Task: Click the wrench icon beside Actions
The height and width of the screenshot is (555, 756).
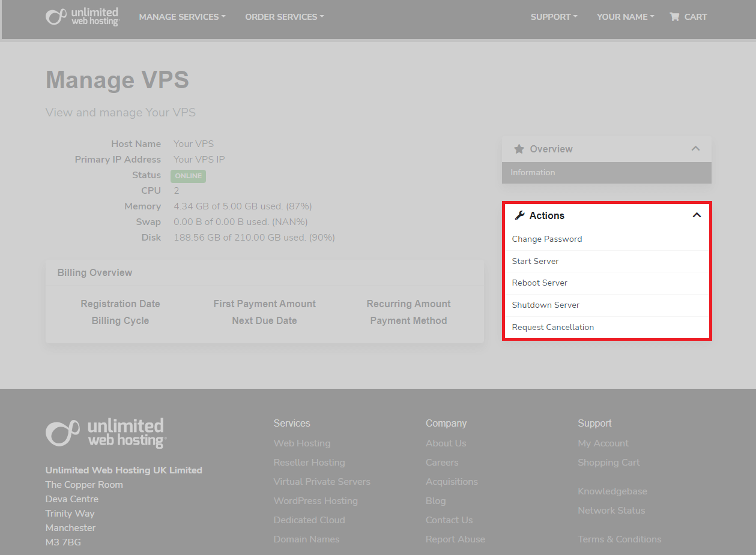Action: click(520, 215)
